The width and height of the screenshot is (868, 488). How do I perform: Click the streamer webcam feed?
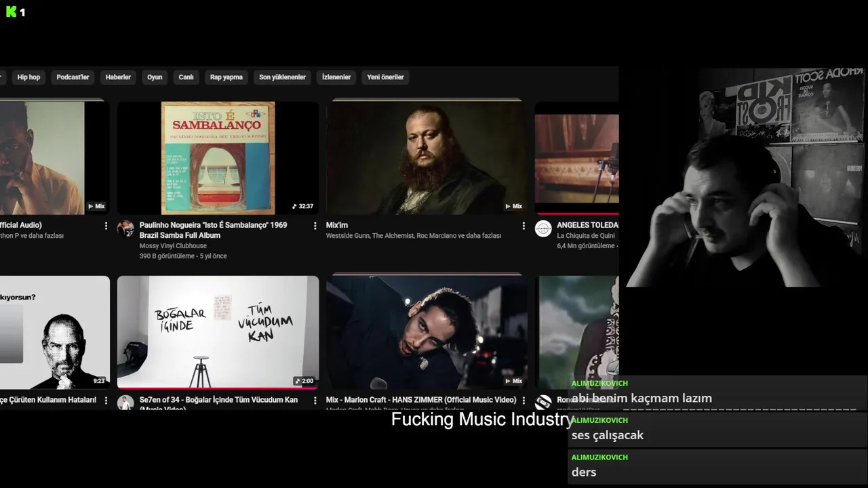pos(745,178)
